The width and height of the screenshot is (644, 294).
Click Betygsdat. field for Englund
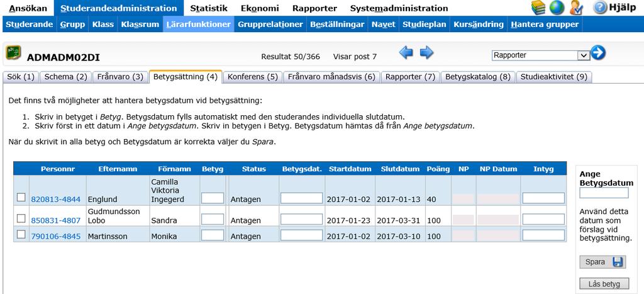coord(302,198)
